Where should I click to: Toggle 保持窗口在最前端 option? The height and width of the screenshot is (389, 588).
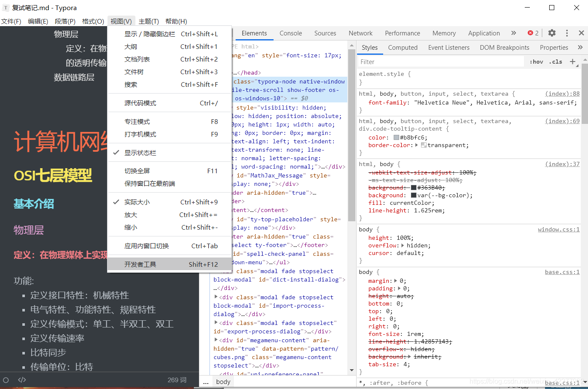[x=169, y=183]
